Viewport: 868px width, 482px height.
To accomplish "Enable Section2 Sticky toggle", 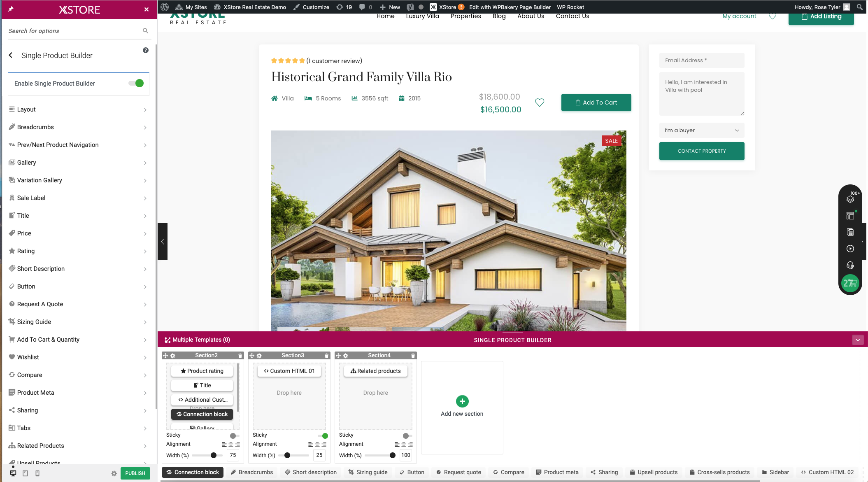I will [x=235, y=435].
